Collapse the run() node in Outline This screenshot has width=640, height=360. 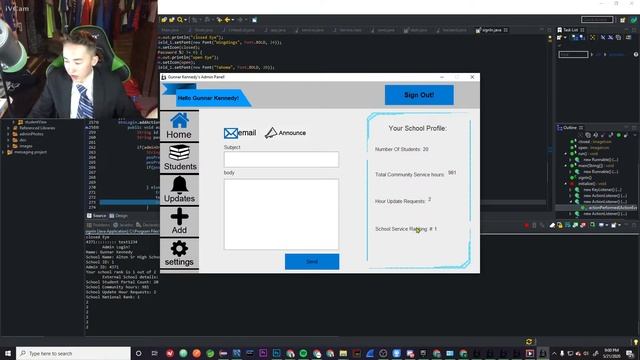tap(566, 154)
